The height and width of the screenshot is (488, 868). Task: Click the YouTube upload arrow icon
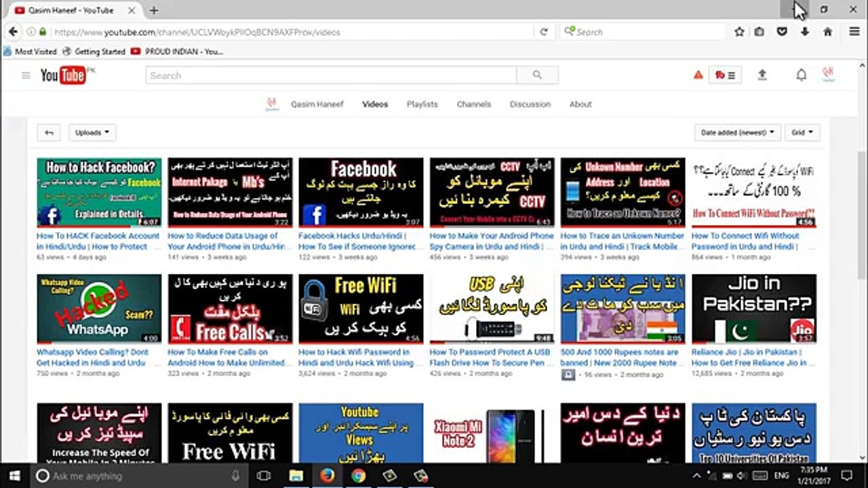[762, 75]
